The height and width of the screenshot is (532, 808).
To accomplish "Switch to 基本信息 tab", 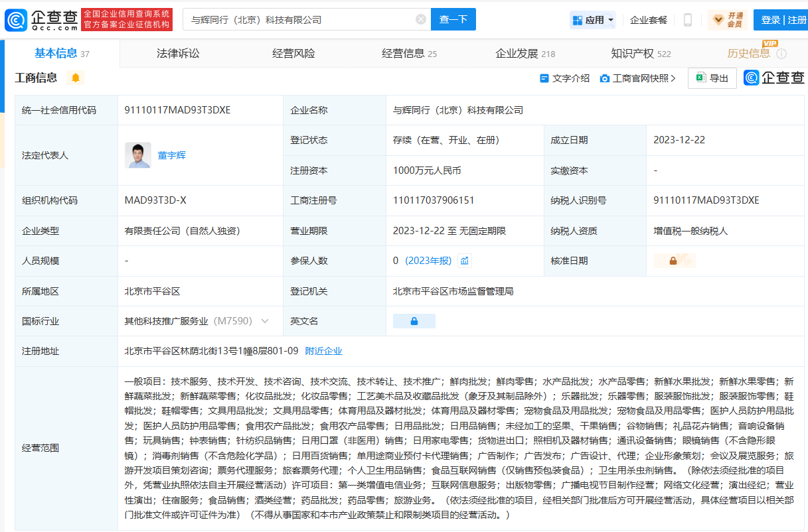I will [x=62, y=53].
